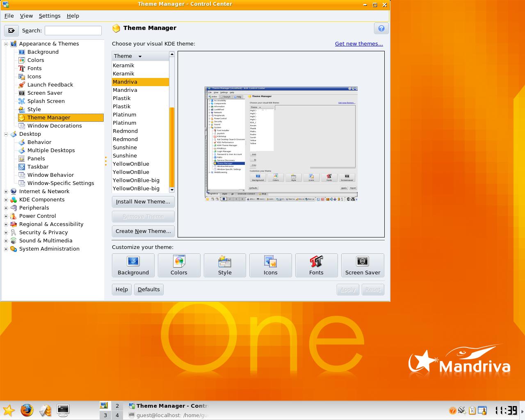Click the Sound & Multimedia icon
The image size is (525, 420).
14,241
